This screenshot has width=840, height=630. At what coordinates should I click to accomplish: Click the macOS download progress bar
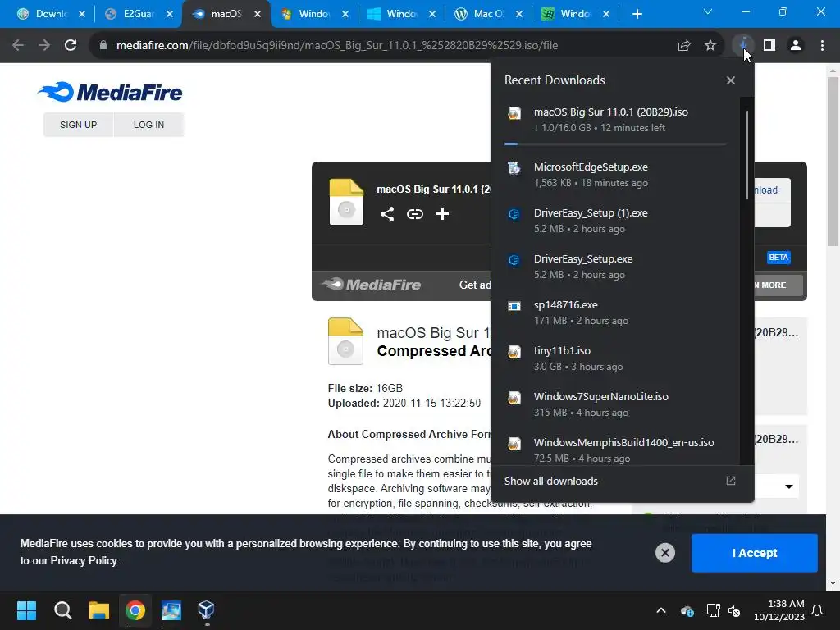point(615,144)
